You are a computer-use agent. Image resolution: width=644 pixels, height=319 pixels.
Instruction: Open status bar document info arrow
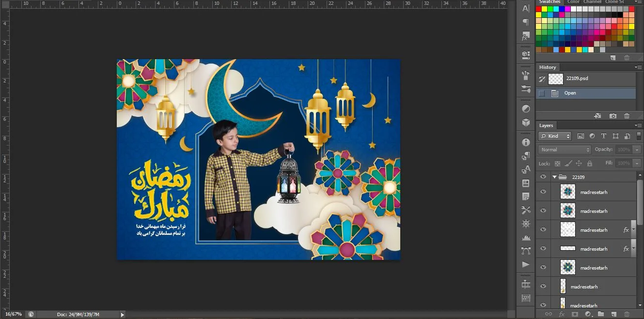[x=122, y=315]
